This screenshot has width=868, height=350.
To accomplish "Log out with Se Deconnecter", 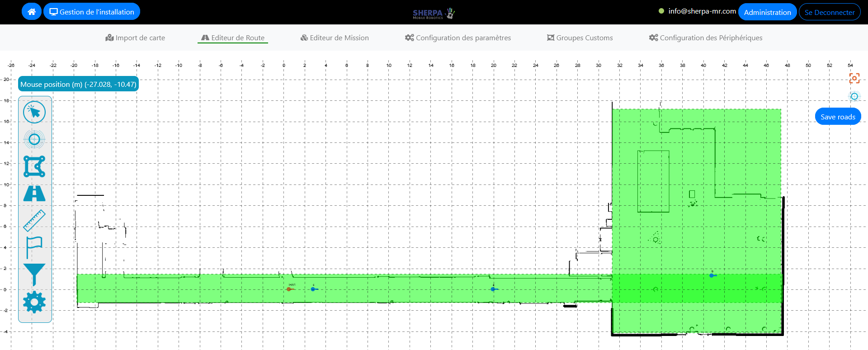I will tap(829, 12).
